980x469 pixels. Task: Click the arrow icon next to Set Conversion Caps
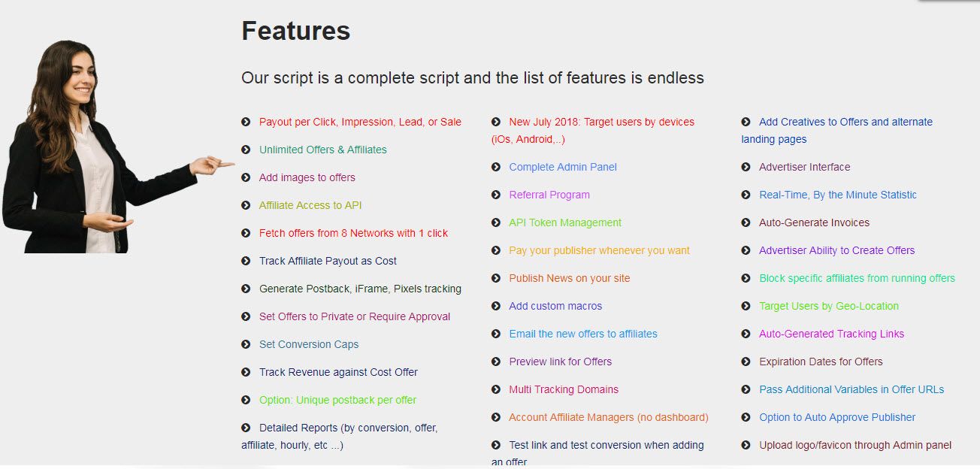click(x=246, y=344)
